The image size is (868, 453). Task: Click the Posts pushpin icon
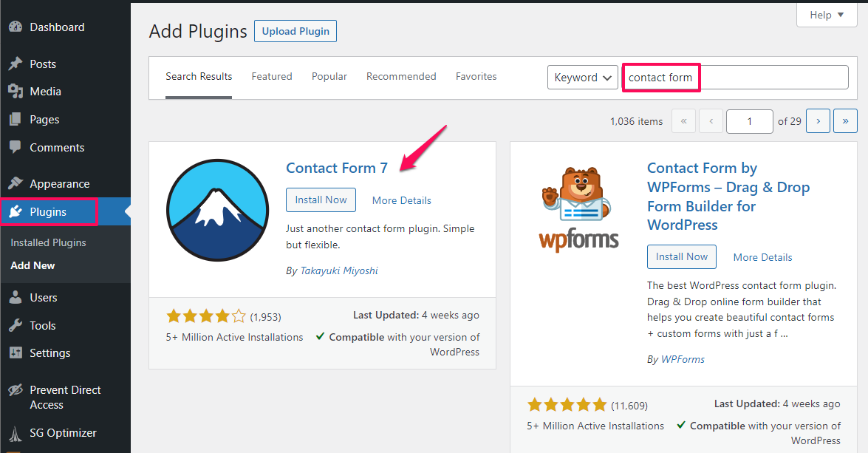tap(16, 64)
